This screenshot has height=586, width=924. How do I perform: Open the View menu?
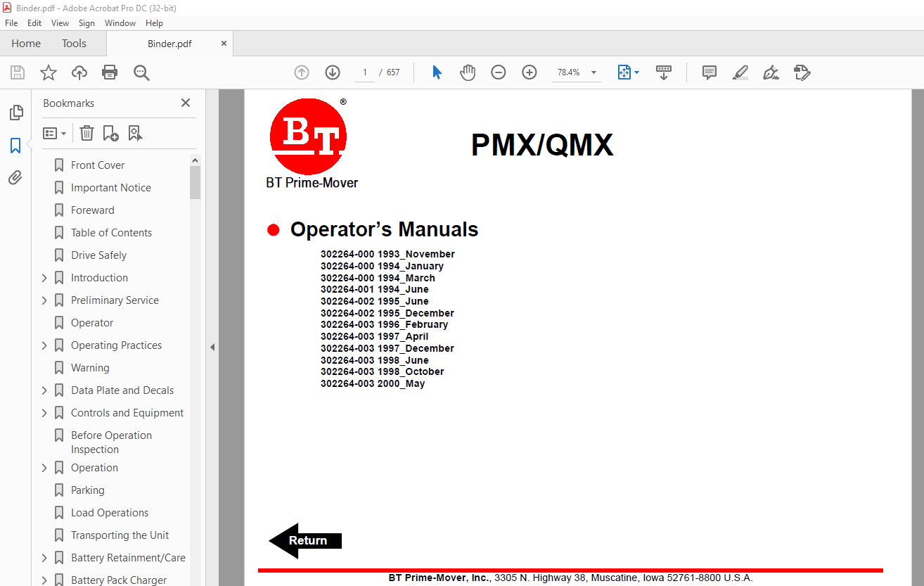[x=60, y=23]
